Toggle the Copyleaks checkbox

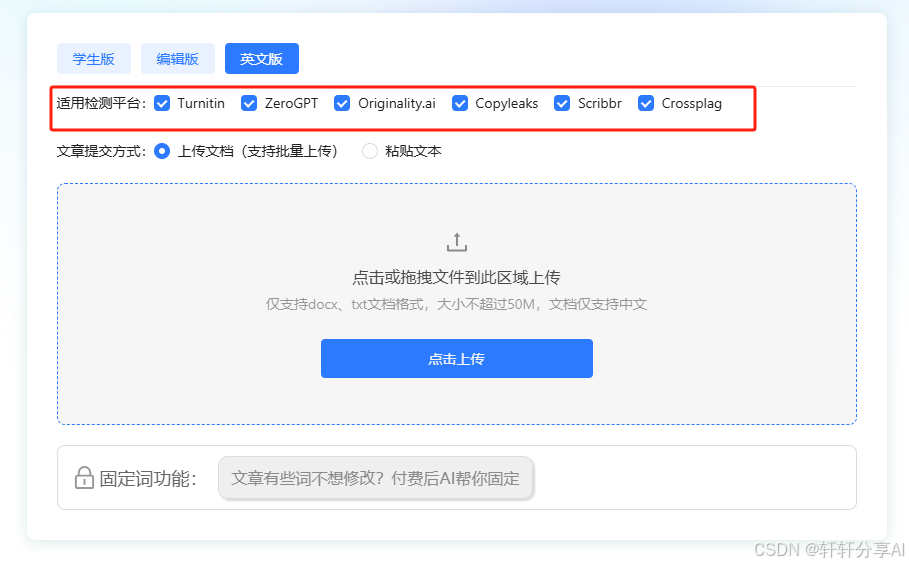[460, 104]
